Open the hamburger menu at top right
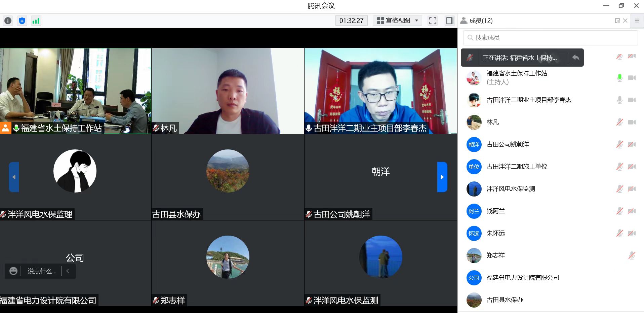This screenshot has height=313, width=644. pyautogui.click(x=637, y=21)
